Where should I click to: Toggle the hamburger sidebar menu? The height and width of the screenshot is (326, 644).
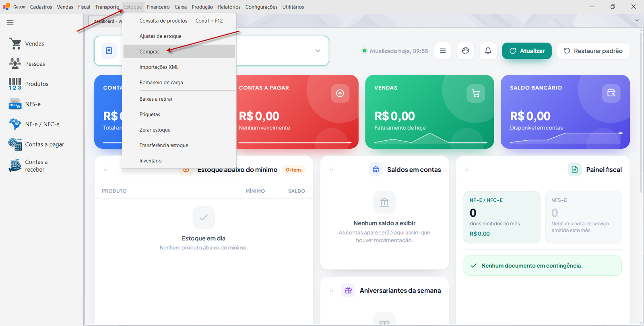(10, 23)
